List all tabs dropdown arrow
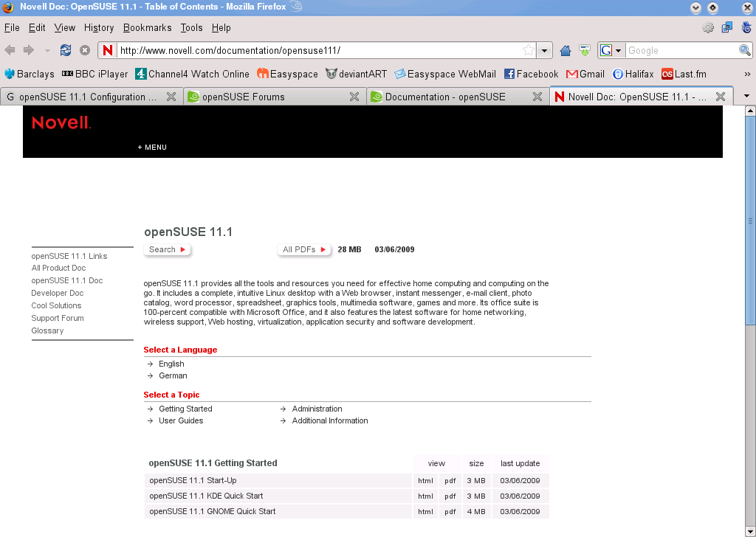 (746, 96)
